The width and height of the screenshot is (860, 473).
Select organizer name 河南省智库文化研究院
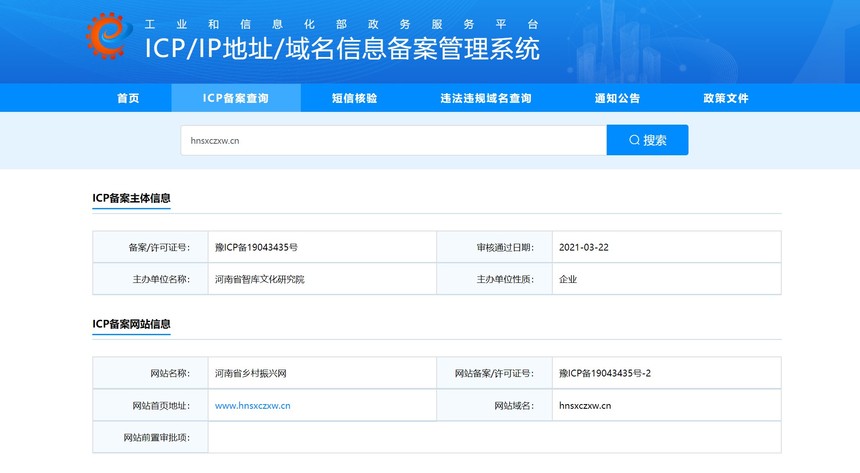[259, 279]
